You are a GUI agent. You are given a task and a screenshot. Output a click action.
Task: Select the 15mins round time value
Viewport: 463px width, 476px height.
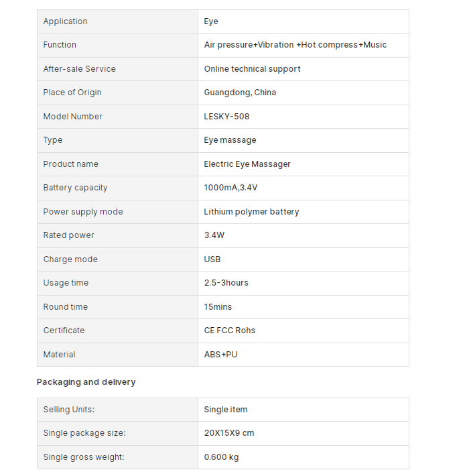coord(218,307)
